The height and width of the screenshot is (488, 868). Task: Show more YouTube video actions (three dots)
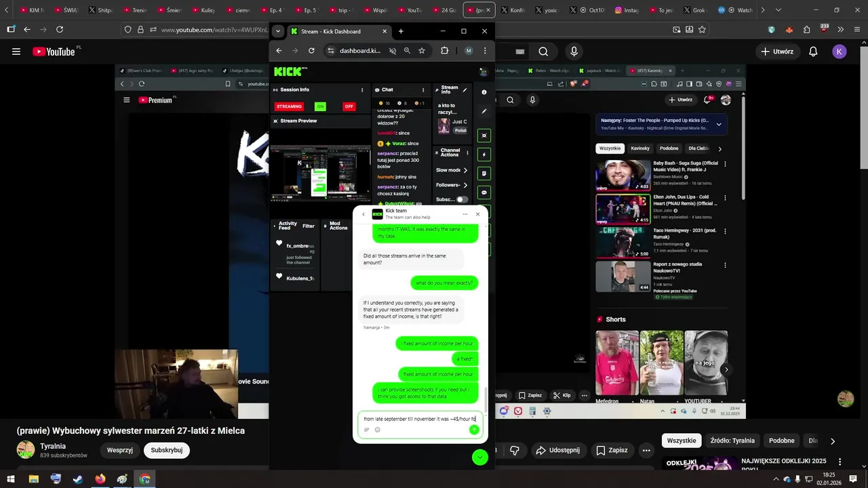(647, 450)
